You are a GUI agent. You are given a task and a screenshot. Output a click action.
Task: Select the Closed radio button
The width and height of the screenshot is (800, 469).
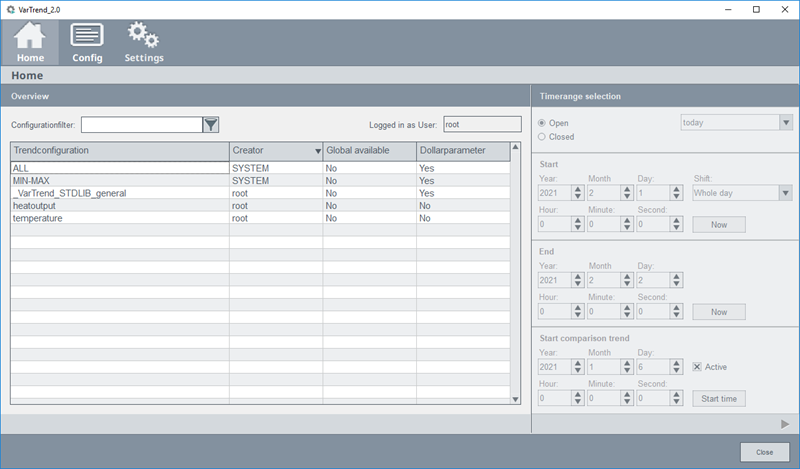pos(542,137)
